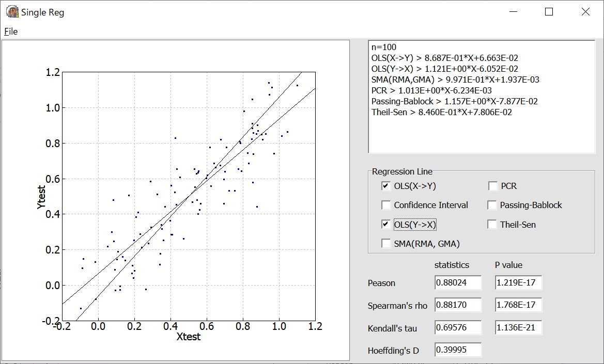Viewport: 604px width, 364px height.
Task: Click the Passing-Bablock equation result line
Action: (455, 101)
